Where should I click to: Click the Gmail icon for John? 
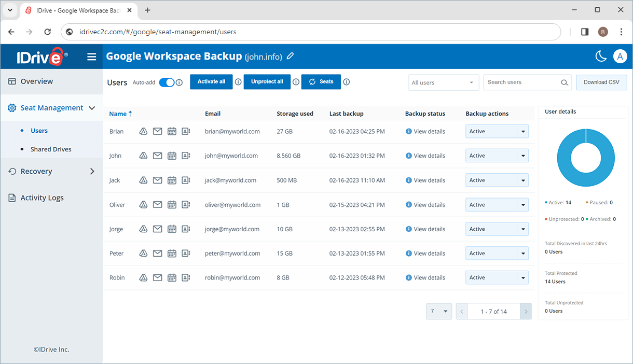pyautogui.click(x=157, y=156)
